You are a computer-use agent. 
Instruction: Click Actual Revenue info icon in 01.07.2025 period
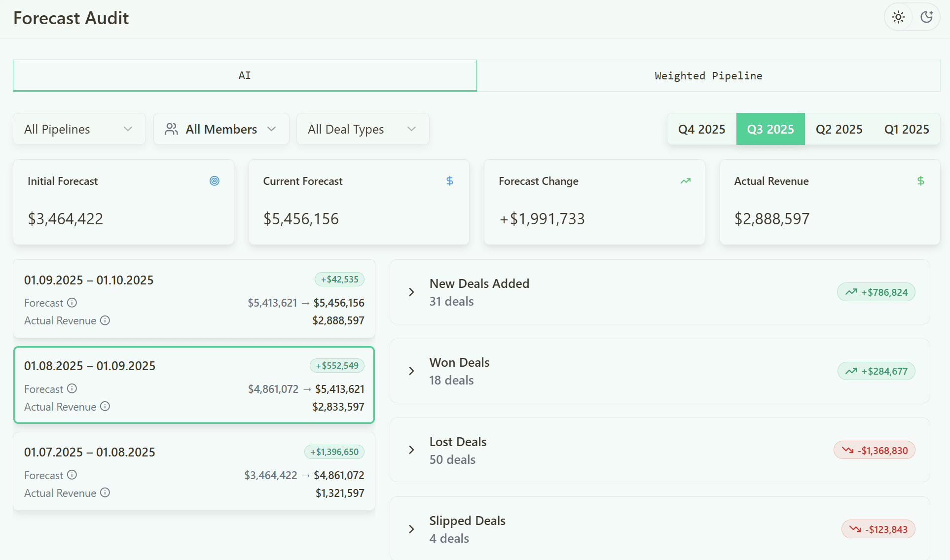[105, 492]
